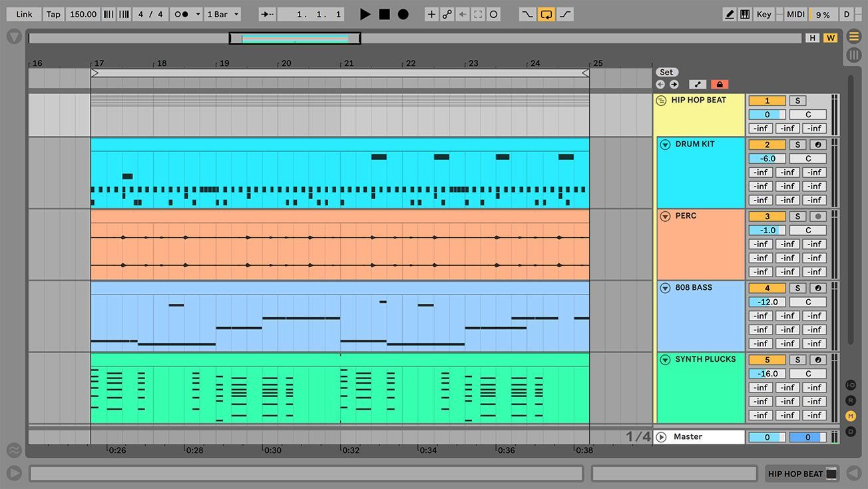This screenshot has height=489, width=868.
Task: Collapse the SYNTH PLUCKS track
Action: [664, 360]
